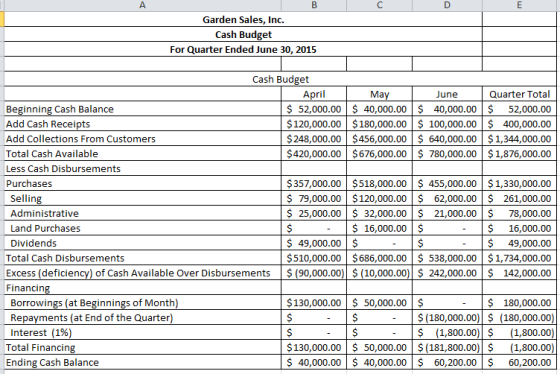The image size is (560, 374).
Task: Select quarter cash receipts $400,000.00 cell
Action: tap(519, 124)
